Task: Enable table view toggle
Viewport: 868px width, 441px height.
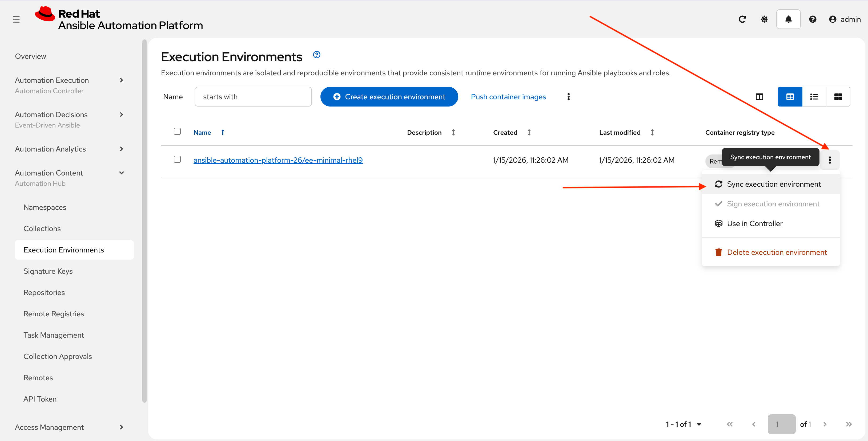Action: coord(790,97)
